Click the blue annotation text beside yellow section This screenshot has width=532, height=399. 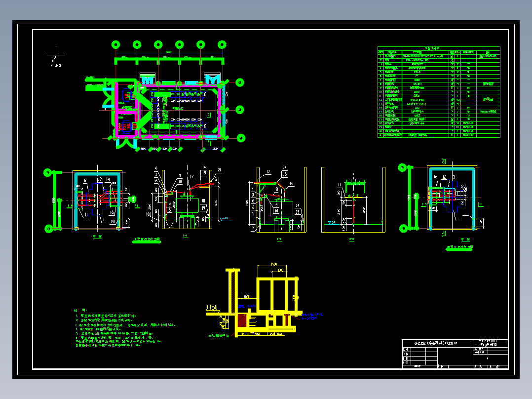click(311, 317)
